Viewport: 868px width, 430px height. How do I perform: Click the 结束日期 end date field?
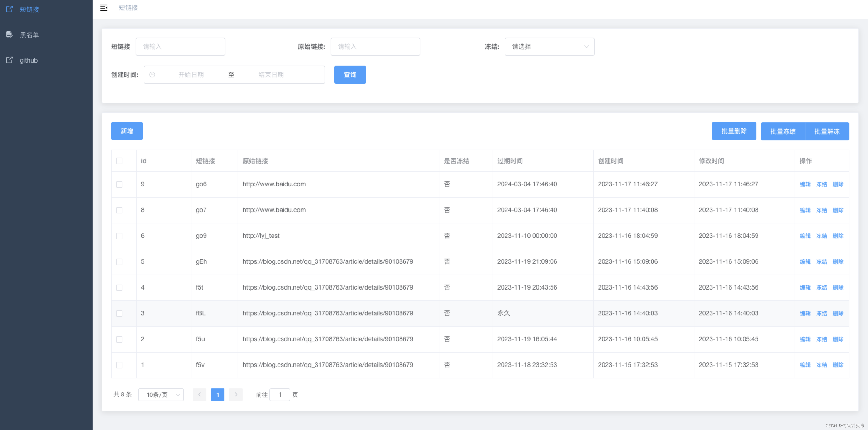271,75
